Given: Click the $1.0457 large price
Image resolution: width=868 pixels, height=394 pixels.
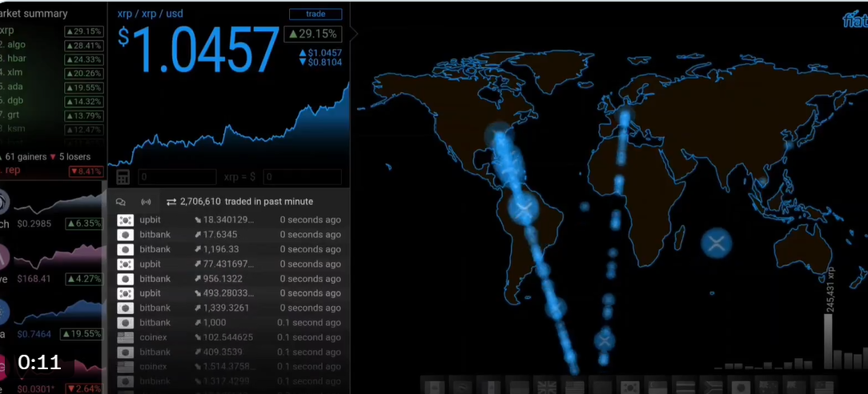Looking at the screenshot, I should (x=198, y=50).
